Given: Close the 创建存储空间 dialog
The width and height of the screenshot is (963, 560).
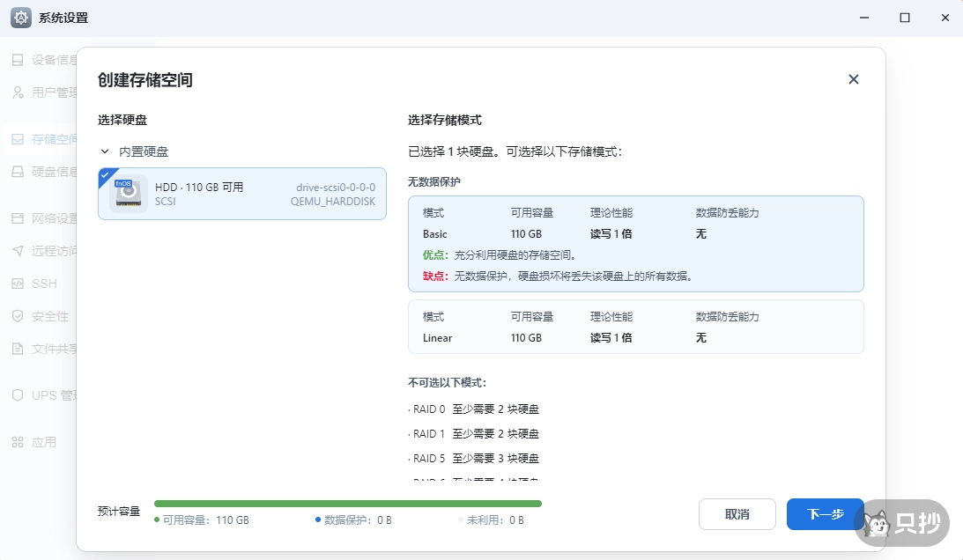Looking at the screenshot, I should (x=853, y=79).
